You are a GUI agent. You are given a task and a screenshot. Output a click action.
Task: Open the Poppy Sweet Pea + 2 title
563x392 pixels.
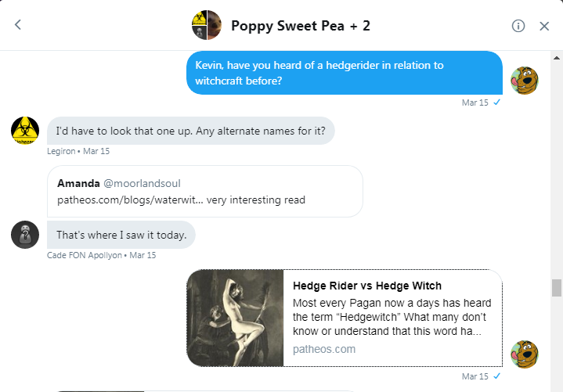click(301, 26)
